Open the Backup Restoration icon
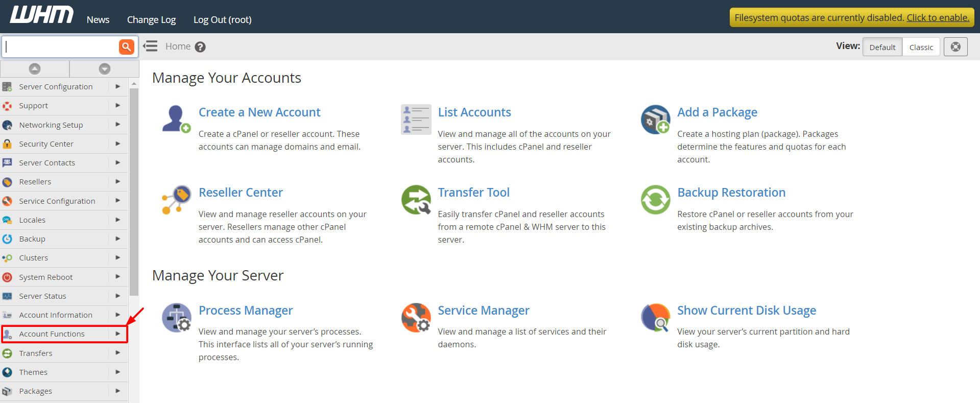Screen dimensions: 980x403 click(655, 200)
